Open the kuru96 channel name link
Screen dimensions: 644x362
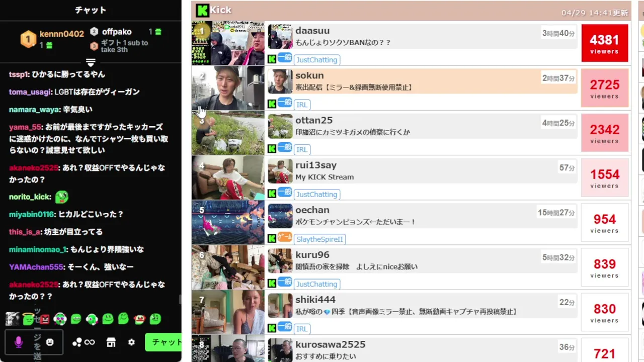[312, 254]
